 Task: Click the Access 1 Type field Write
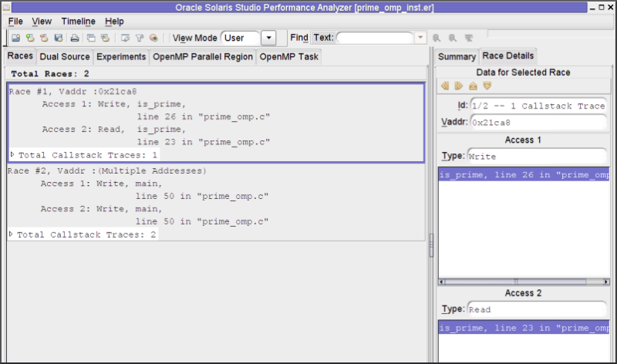point(537,157)
